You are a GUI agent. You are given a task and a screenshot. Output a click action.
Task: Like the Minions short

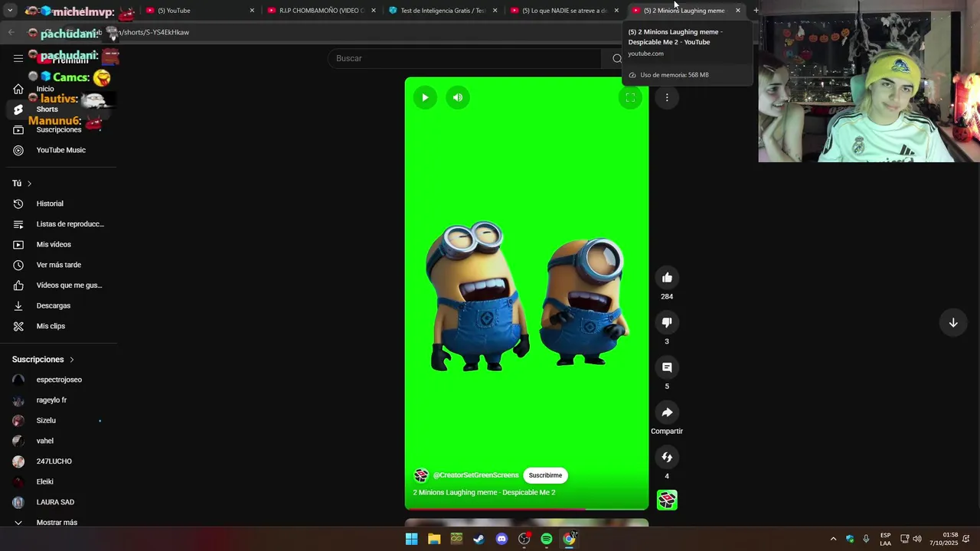pyautogui.click(x=667, y=278)
